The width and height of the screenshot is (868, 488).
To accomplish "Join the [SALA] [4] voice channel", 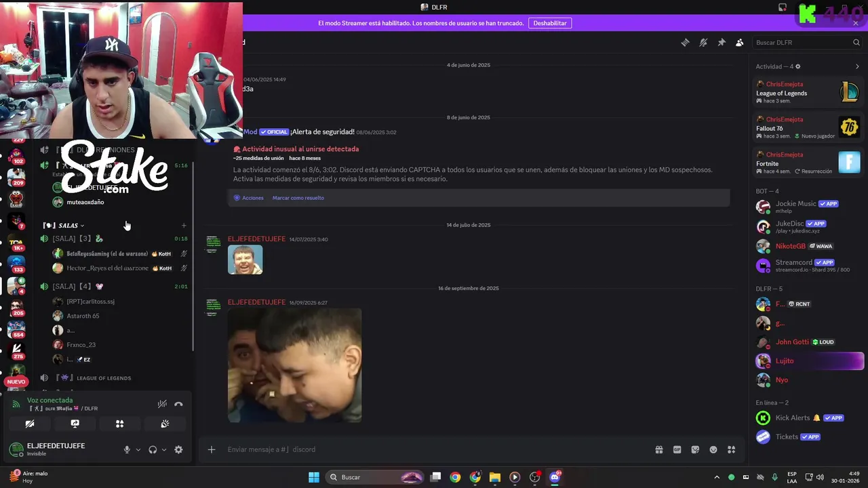I will (x=113, y=287).
